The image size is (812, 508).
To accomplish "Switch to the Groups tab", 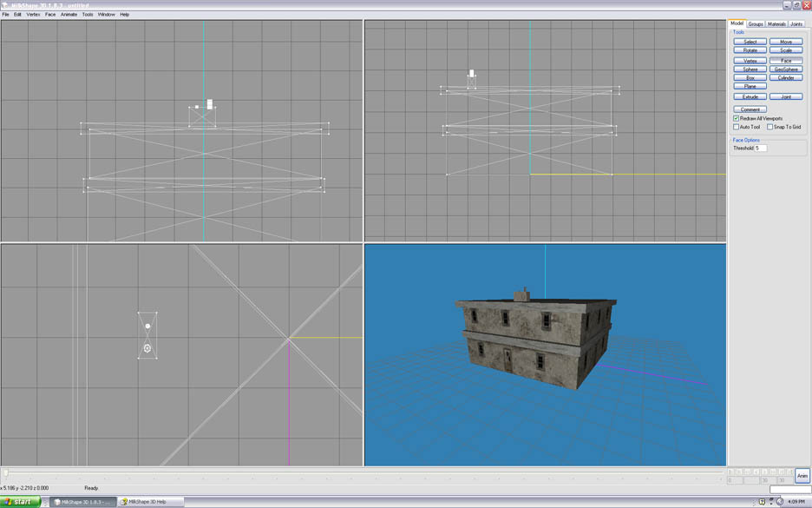I will (756, 23).
